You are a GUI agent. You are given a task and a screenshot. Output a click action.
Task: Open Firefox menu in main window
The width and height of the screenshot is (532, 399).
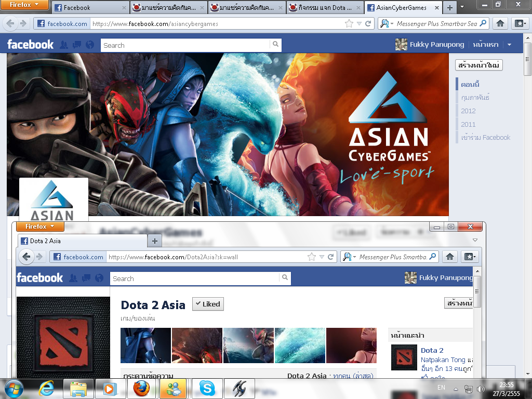coord(24,5)
